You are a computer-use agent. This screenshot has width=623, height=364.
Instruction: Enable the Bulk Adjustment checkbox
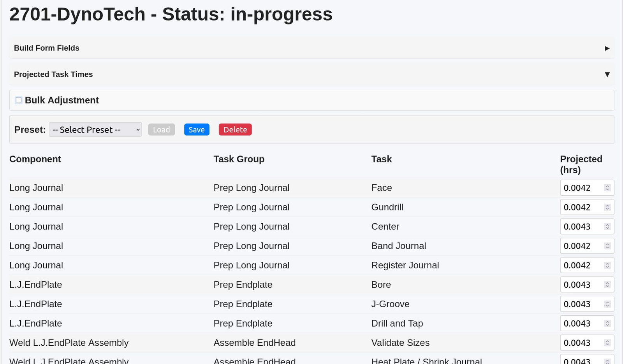tap(18, 100)
